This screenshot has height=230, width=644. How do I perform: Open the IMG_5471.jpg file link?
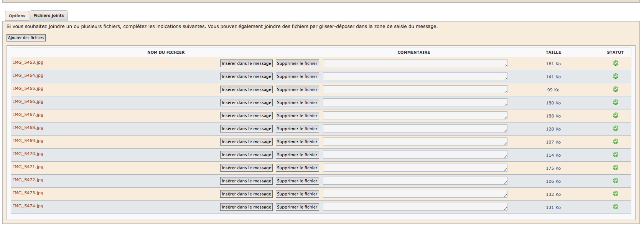(28, 167)
